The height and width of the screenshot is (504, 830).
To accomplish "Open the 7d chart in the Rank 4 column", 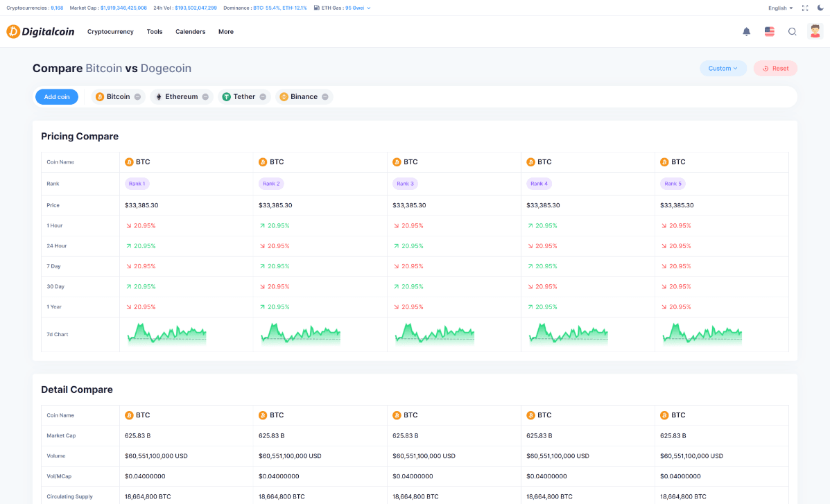I will [x=569, y=334].
